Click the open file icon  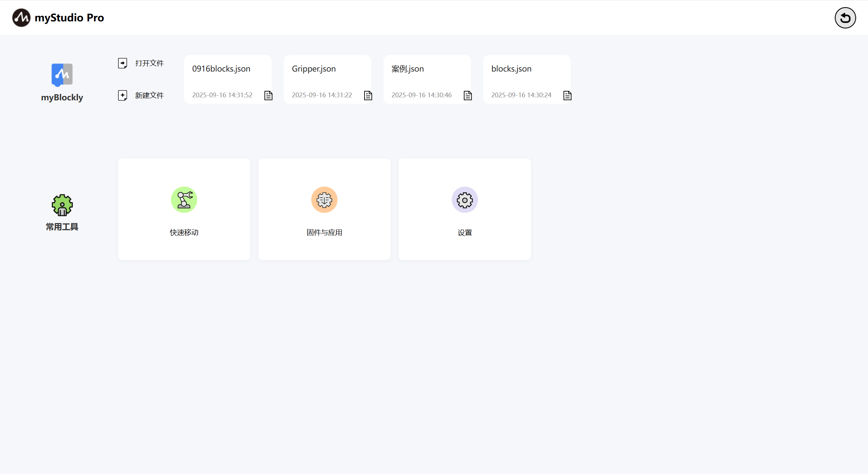click(x=122, y=63)
